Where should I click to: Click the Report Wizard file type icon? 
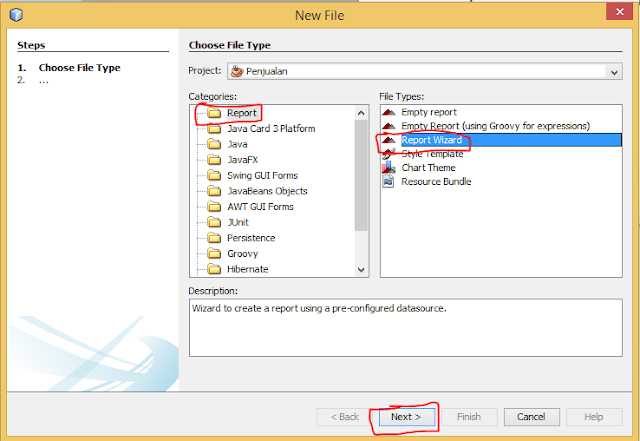pyautogui.click(x=389, y=140)
